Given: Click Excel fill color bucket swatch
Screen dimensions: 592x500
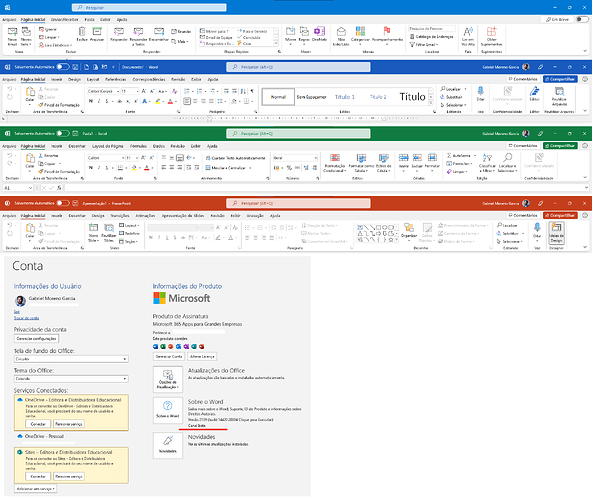Looking at the screenshot, I should (134, 168).
